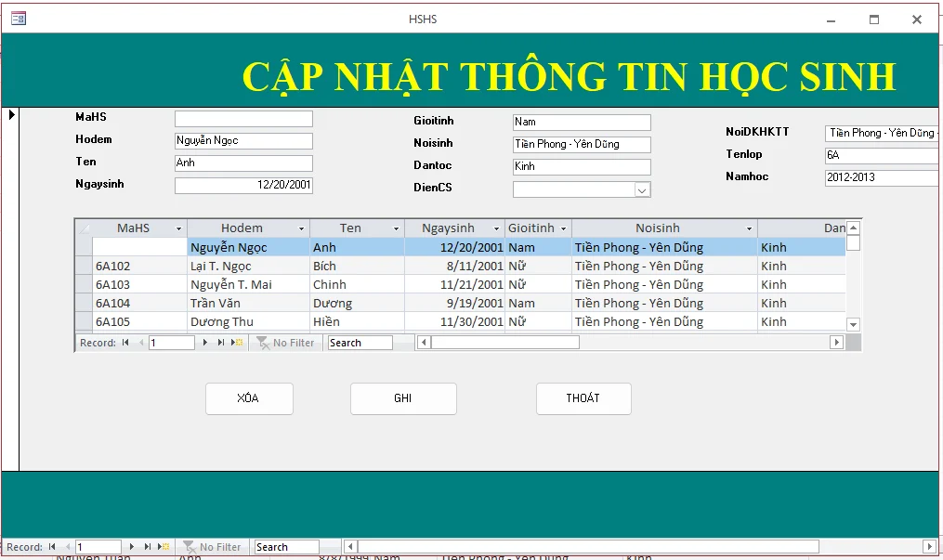
Task: Go to first record in subform navigator
Action: [125, 343]
